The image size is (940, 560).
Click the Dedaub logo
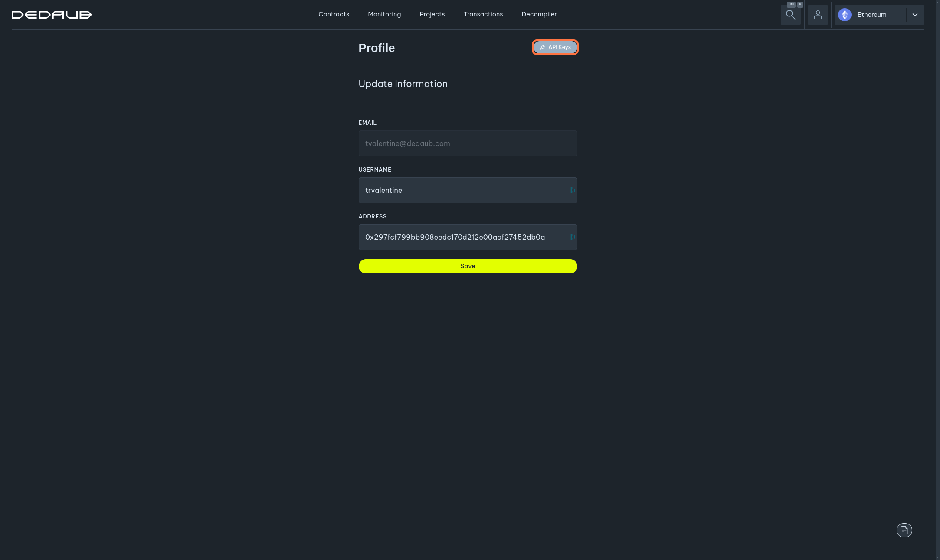pos(51,15)
